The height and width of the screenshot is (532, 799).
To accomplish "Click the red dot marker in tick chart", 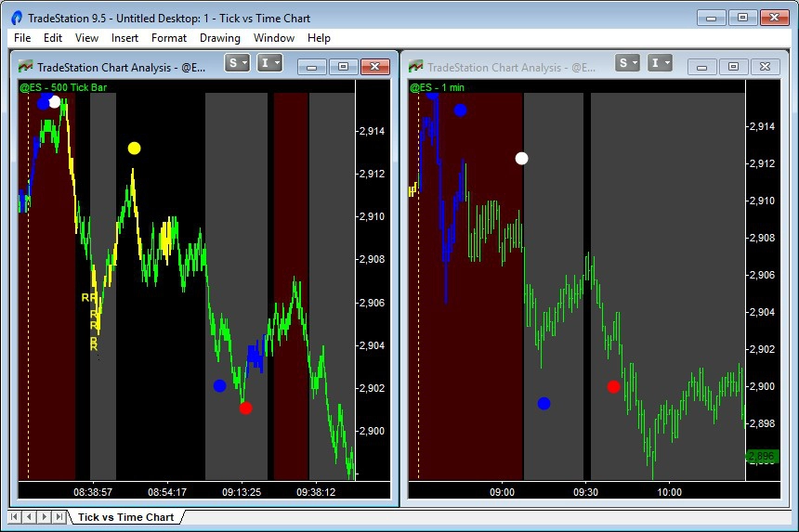I will pyautogui.click(x=245, y=409).
